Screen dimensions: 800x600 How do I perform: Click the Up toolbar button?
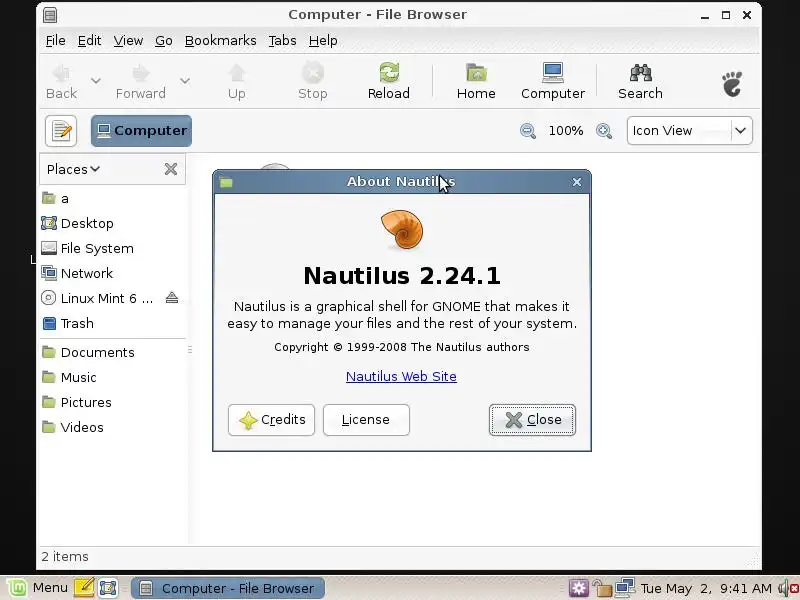pyautogui.click(x=237, y=82)
